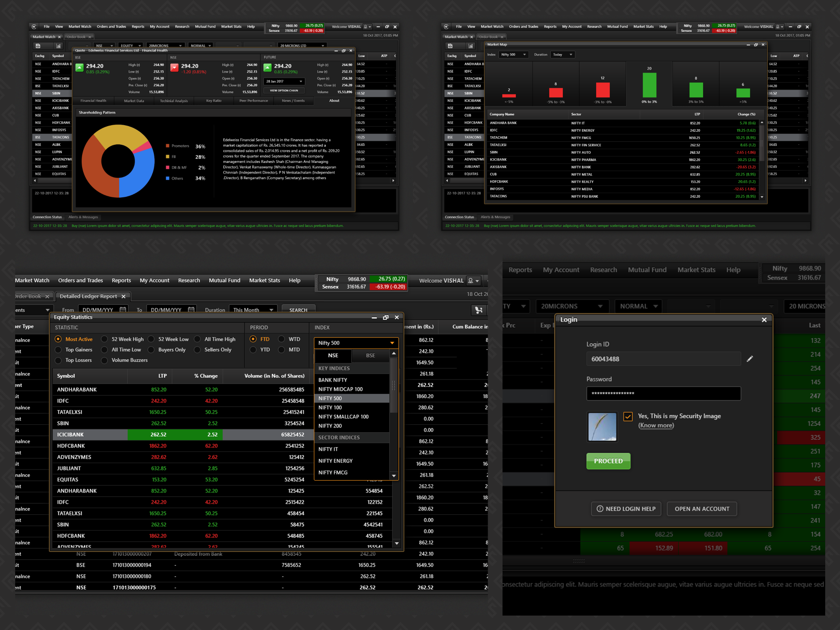840x630 pixels.
Task: Open the Mutual Fund menu in the ledger window
Action: [x=224, y=280]
